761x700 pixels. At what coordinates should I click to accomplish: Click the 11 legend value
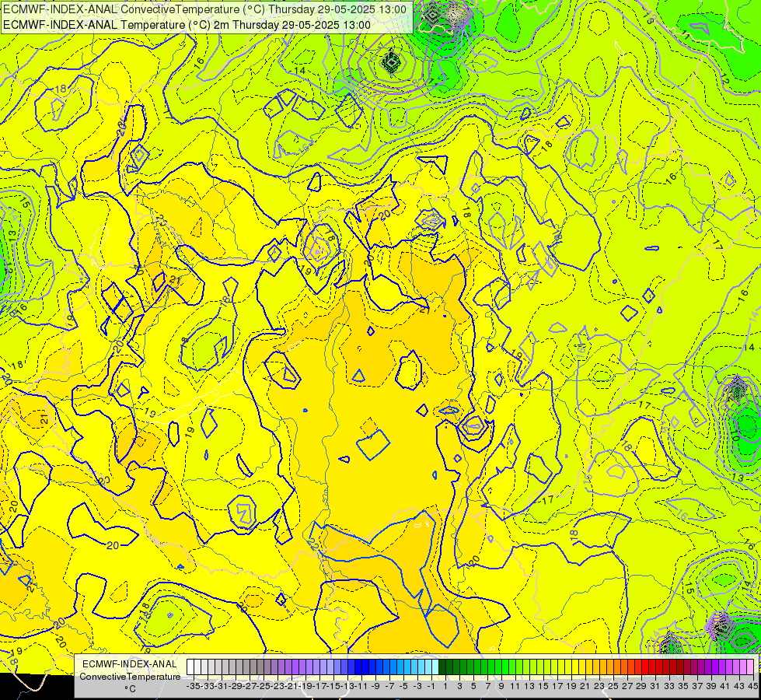(x=515, y=686)
